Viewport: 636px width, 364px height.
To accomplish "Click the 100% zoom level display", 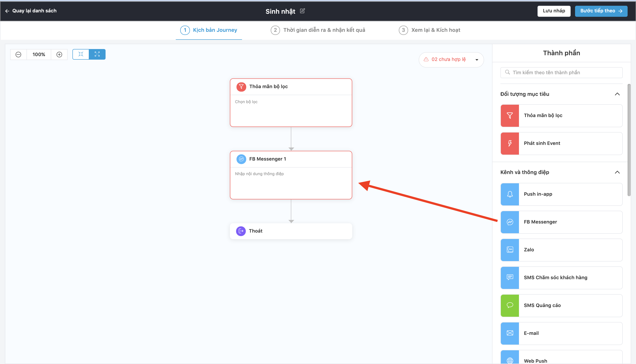I will click(39, 55).
